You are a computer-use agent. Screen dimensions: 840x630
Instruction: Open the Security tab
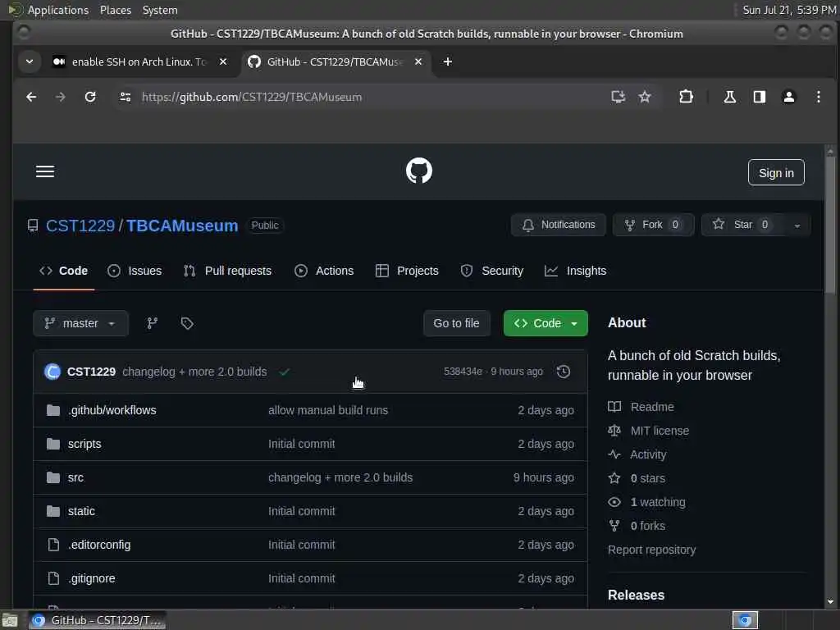tap(492, 271)
